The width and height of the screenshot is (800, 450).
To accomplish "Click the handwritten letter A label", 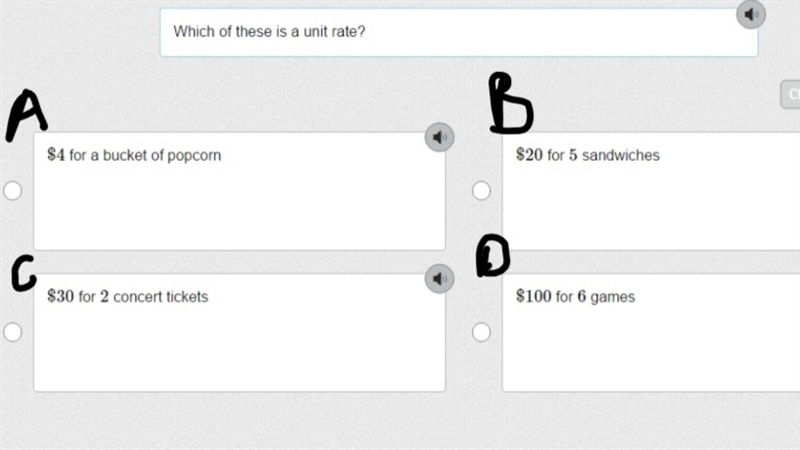I will (x=27, y=115).
